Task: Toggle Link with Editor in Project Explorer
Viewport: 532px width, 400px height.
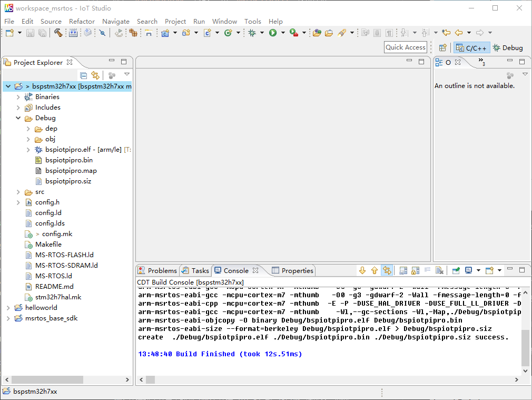Action: click(95, 75)
